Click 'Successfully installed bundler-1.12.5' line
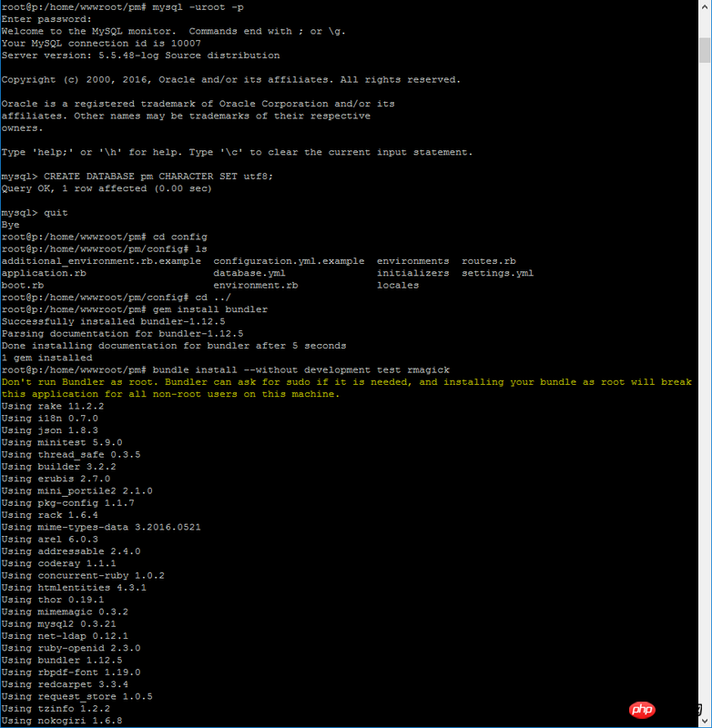 pos(113,321)
